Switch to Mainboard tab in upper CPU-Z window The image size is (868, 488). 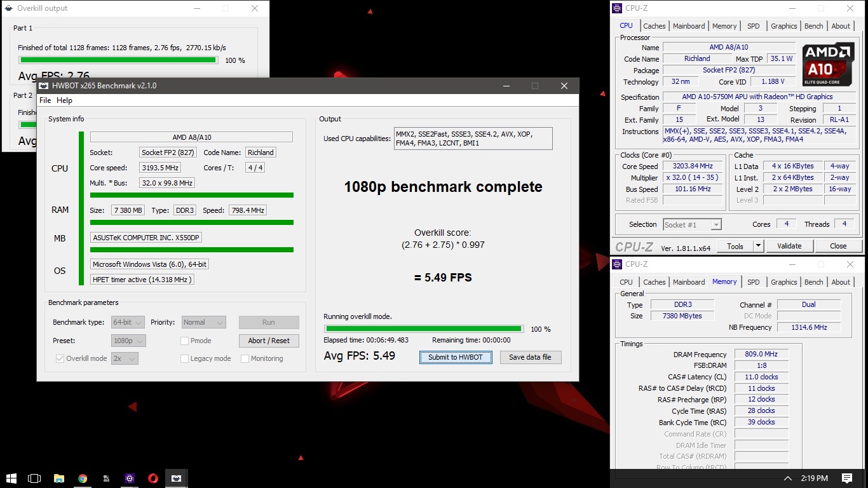tap(689, 26)
